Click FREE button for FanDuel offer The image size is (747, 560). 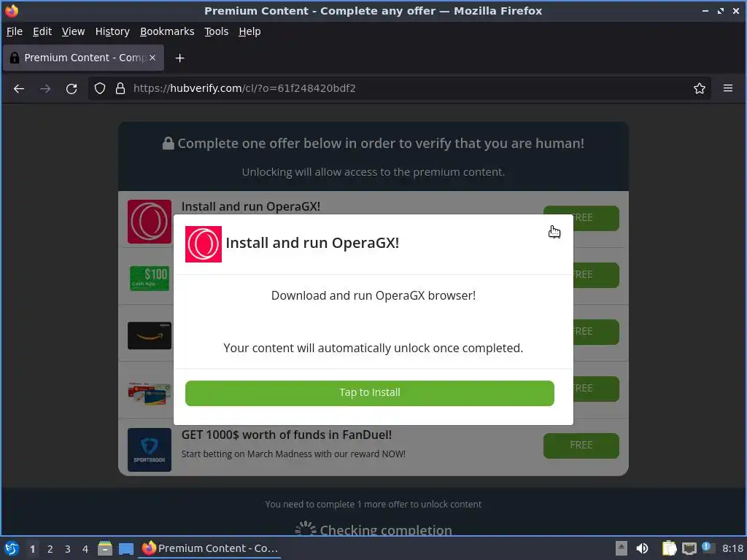(x=581, y=446)
